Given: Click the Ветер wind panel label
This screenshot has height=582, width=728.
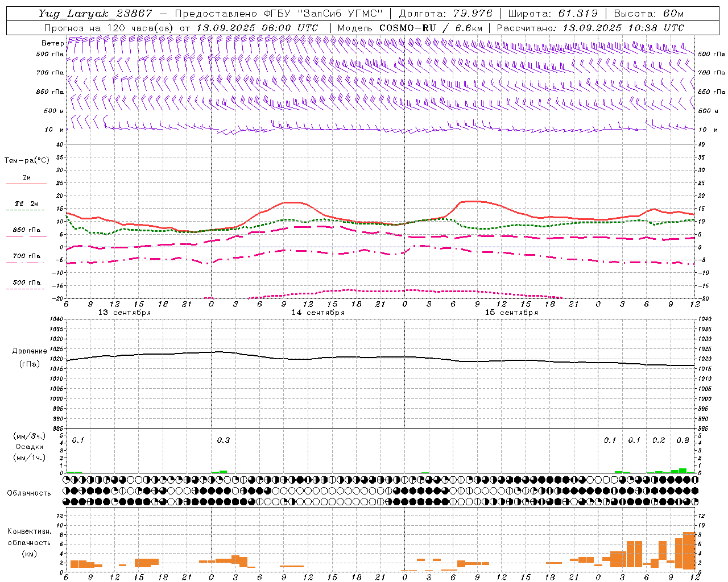Looking at the screenshot, I should [52, 43].
